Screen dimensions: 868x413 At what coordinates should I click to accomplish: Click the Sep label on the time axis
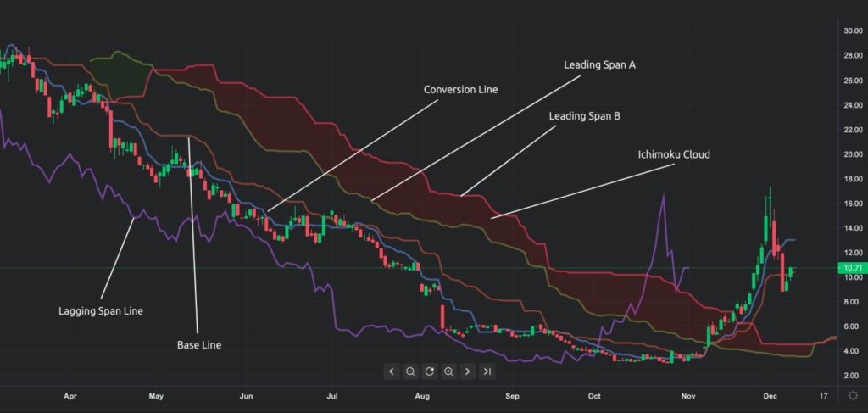[x=512, y=396]
